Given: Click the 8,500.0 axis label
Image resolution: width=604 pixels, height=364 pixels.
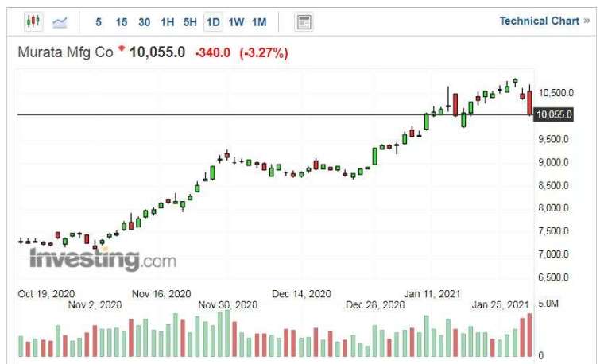Looking at the screenshot, I should tap(554, 185).
